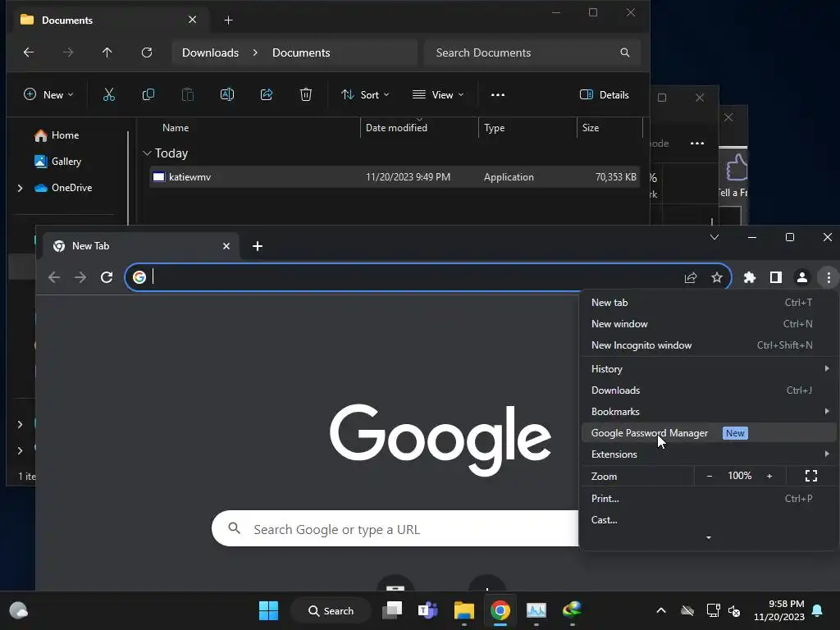Click the Delete trash icon in File Explorer
Viewport: 840px width, 630px height.
point(306,95)
